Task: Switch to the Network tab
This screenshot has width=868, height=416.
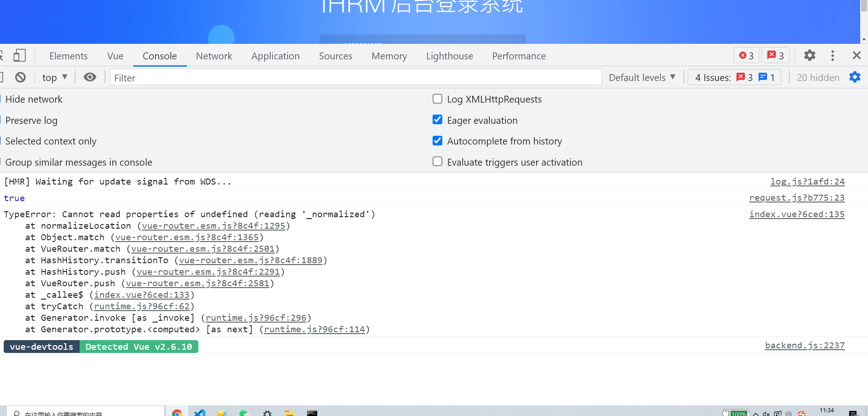Action: [x=214, y=56]
